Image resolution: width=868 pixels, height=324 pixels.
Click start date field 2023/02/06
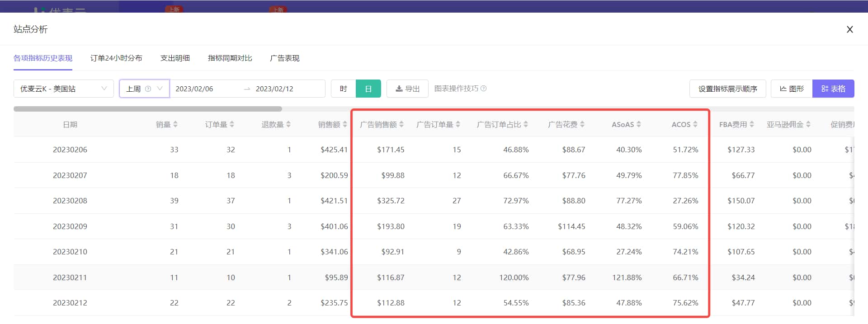click(x=194, y=89)
